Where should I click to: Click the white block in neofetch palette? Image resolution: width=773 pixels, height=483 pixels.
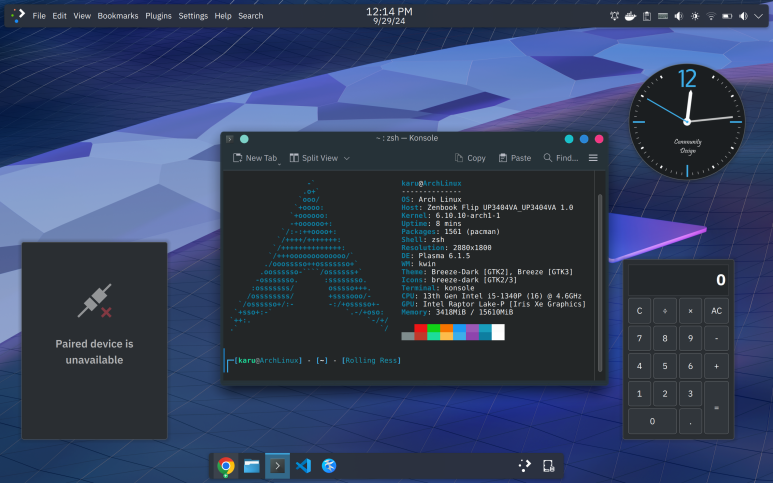coord(498,332)
